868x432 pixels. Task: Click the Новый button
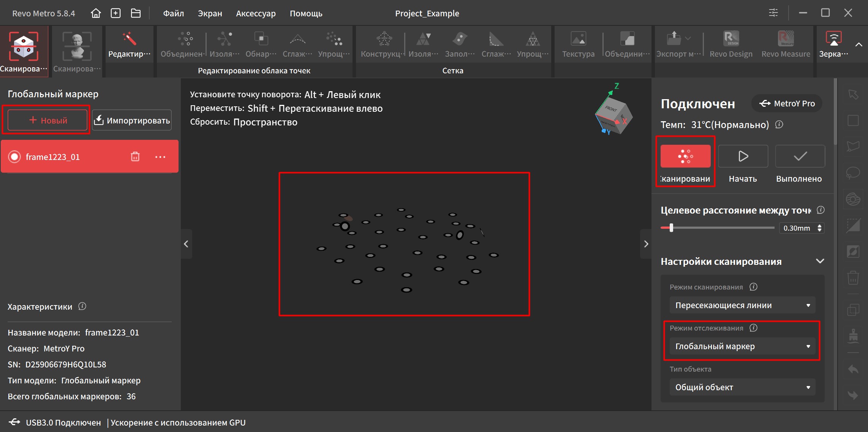coord(47,120)
